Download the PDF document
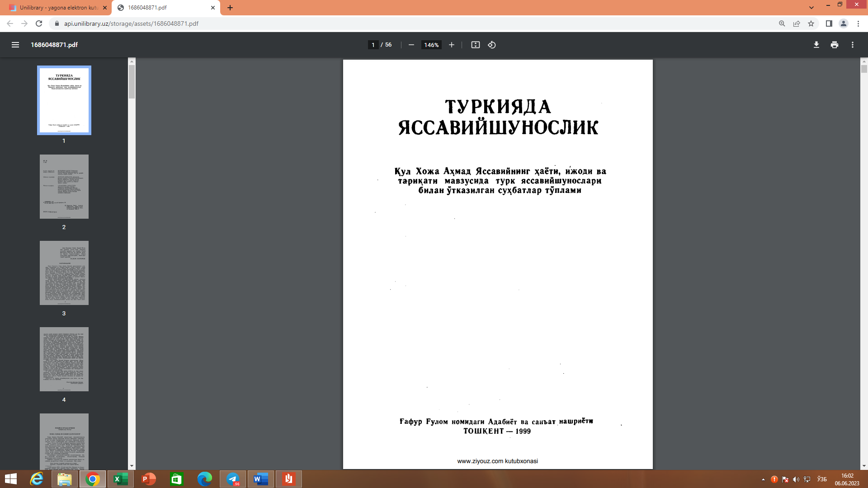This screenshot has width=868, height=488. pyautogui.click(x=816, y=45)
